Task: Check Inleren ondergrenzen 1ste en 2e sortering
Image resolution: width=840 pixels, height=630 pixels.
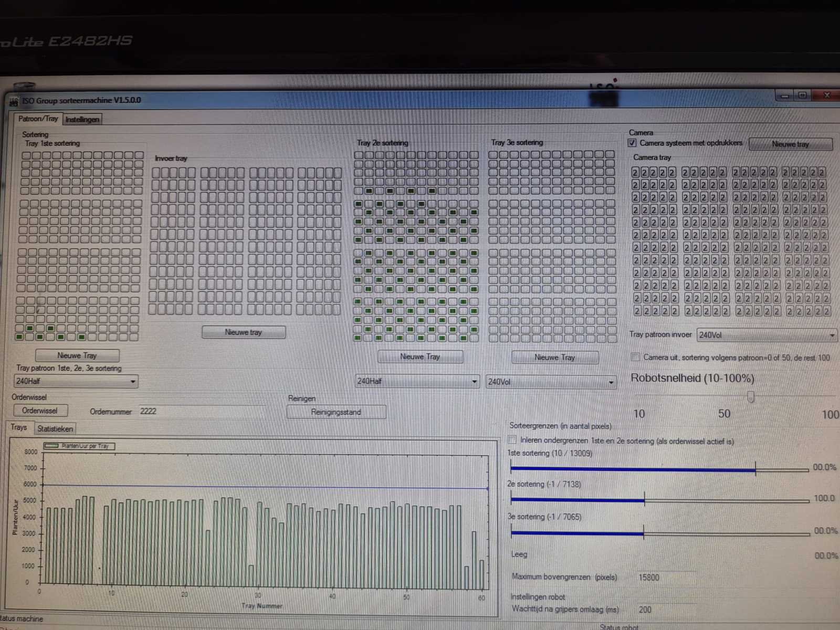Action: pos(512,440)
